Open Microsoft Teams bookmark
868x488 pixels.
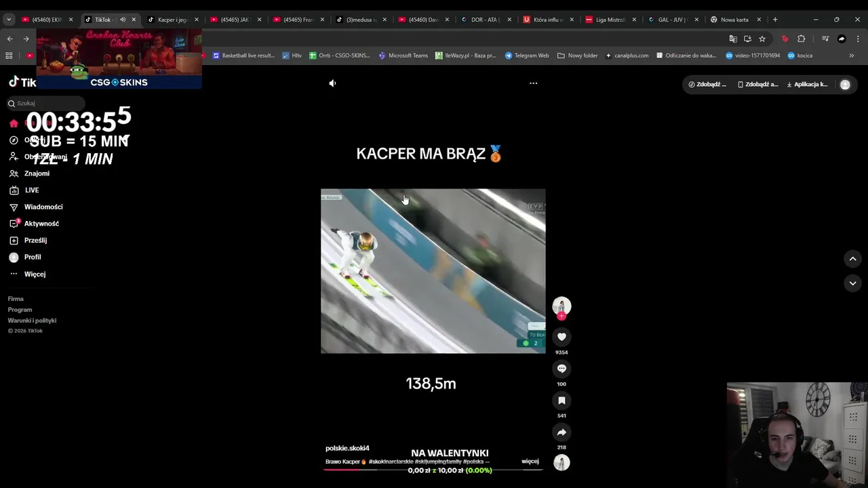click(x=403, y=56)
